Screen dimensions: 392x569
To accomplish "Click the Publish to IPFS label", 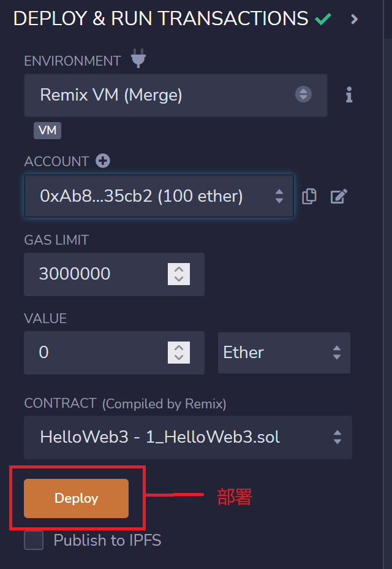I will point(107,540).
